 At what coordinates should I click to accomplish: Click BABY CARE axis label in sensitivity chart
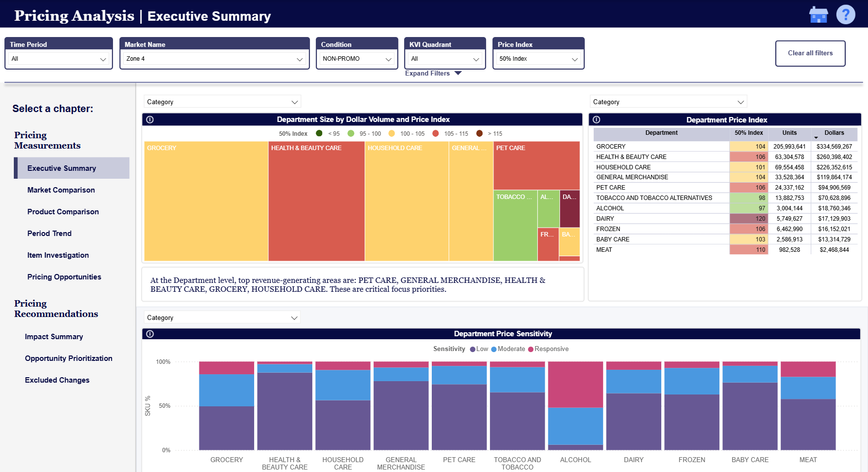(750, 460)
